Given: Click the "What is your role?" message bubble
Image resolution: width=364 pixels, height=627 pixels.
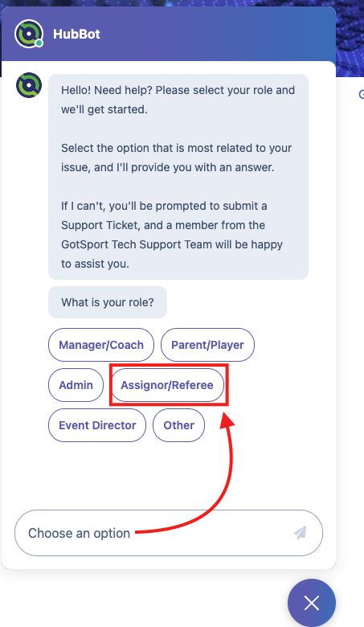Looking at the screenshot, I should pos(108,302).
